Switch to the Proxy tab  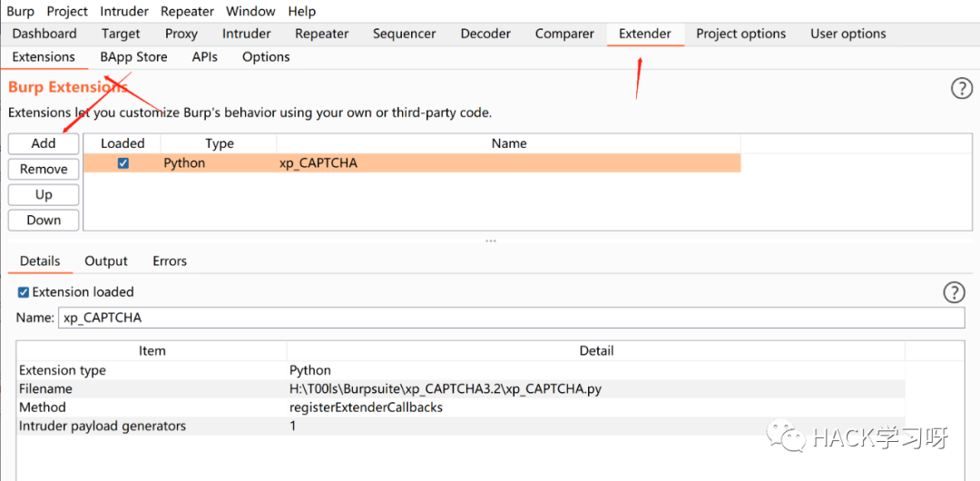tap(181, 34)
